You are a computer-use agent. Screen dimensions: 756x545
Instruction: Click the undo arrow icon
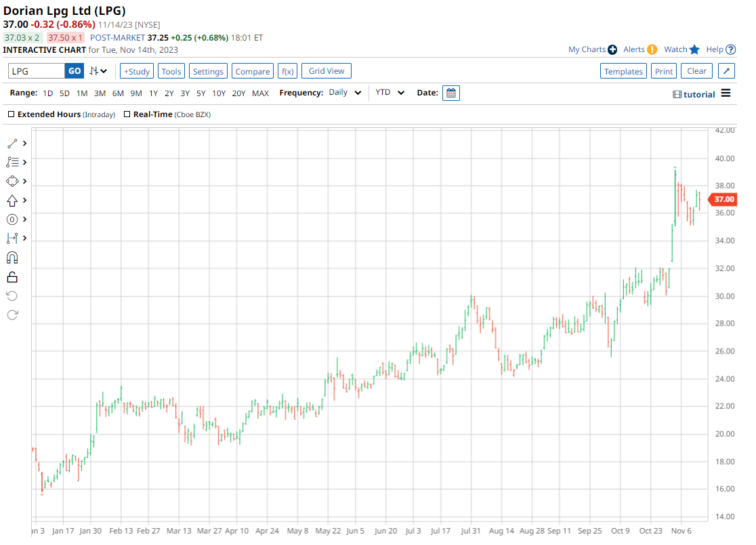click(x=13, y=296)
